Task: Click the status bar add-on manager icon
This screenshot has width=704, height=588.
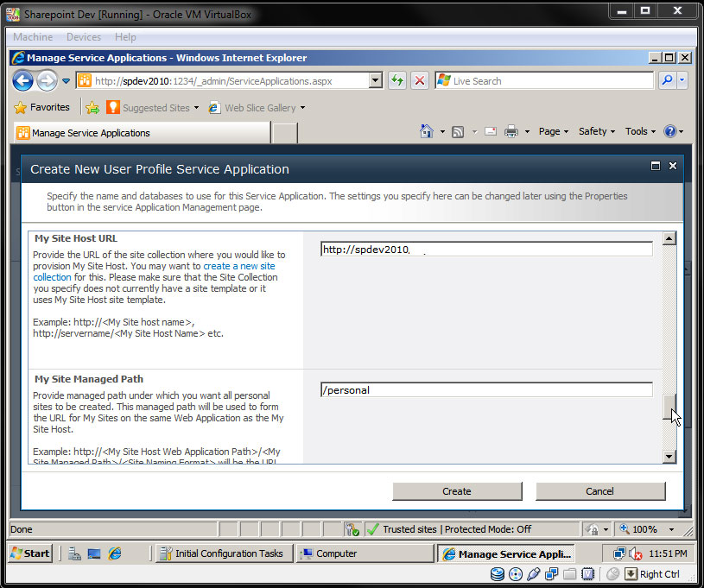Action: [x=352, y=529]
